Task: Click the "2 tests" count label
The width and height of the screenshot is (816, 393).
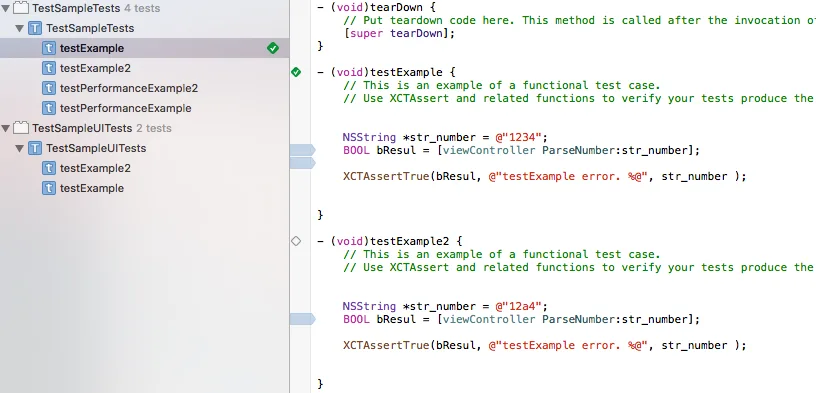Action: tap(154, 128)
